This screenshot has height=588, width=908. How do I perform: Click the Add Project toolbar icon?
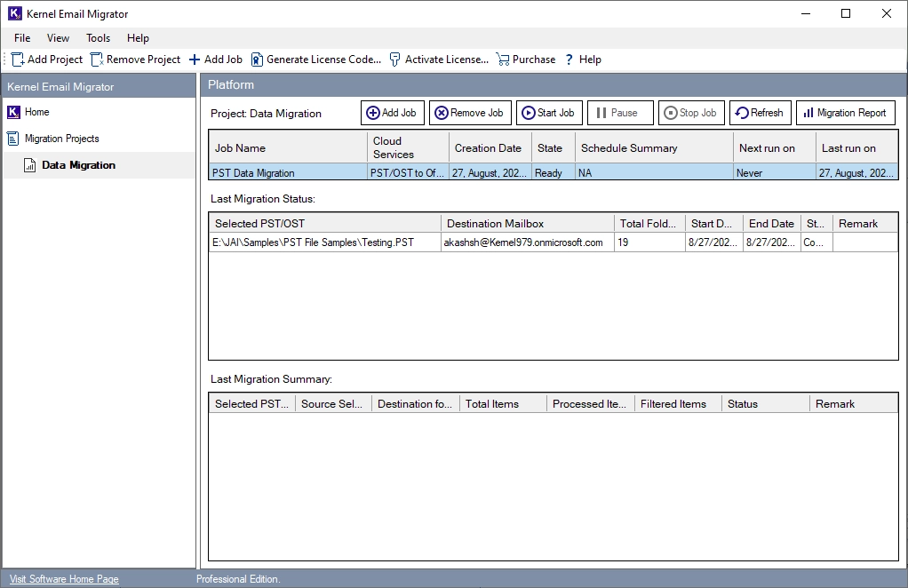(x=18, y=60)
